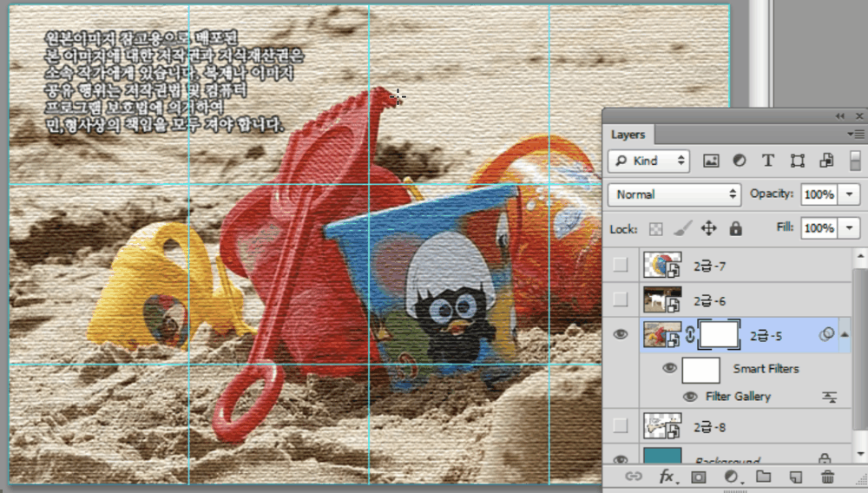
Task: Open Normal blend mode dropdown
Action: (674, 194)
